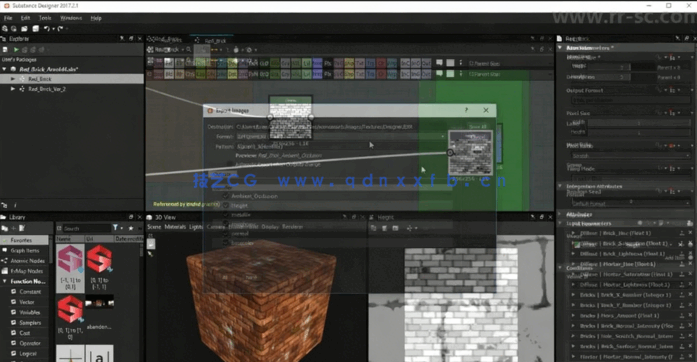697x362 pixels.
Task: Toggle the Ambient_Occlusion output checkbox
Action: coord(226,196)
